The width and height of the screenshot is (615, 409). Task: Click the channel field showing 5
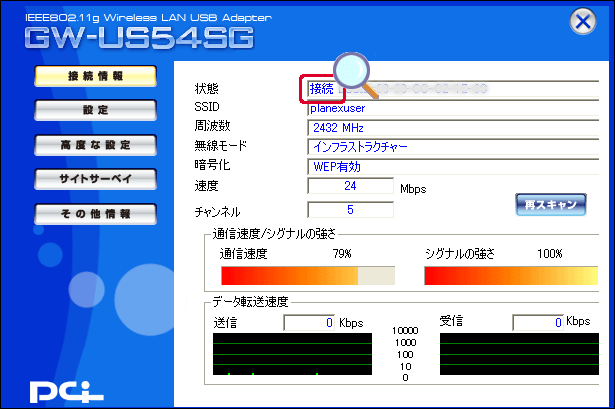point(350,210)
